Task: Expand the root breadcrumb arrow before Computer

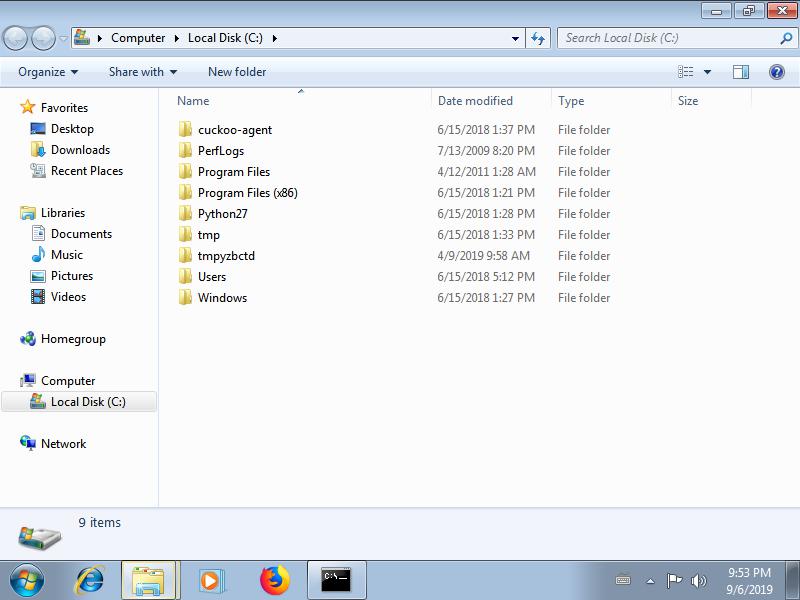Action: (x=100, y=38)
